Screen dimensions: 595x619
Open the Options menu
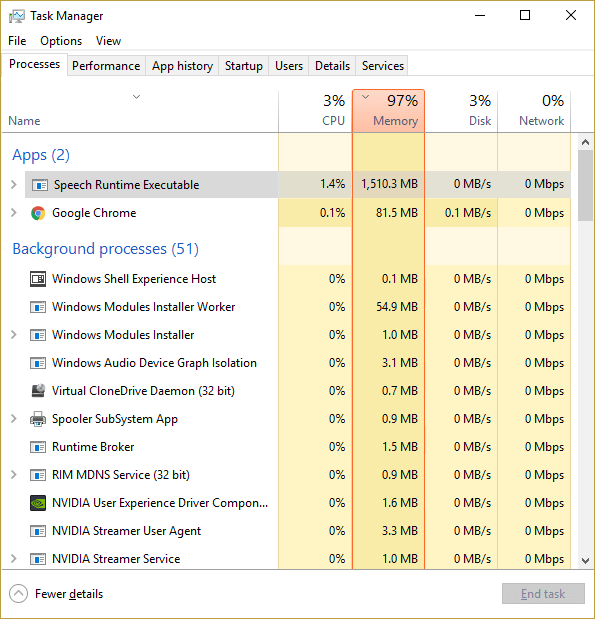pyautogui.click(x=61, y=41)
